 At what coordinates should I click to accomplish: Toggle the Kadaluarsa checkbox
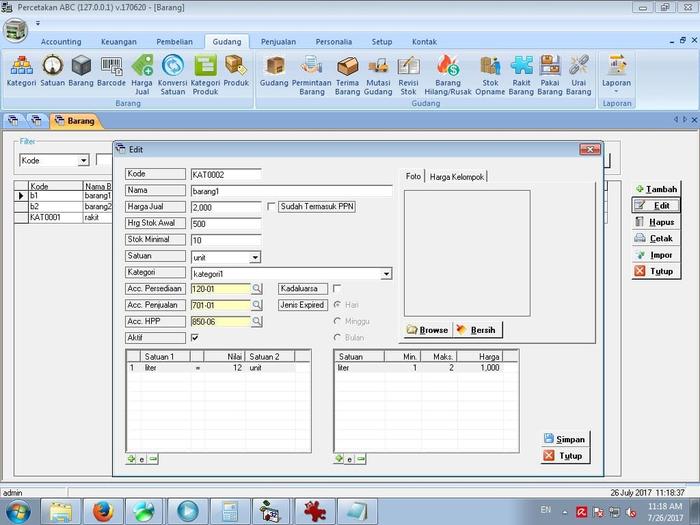pyautogui.click(x=337, y=289)
